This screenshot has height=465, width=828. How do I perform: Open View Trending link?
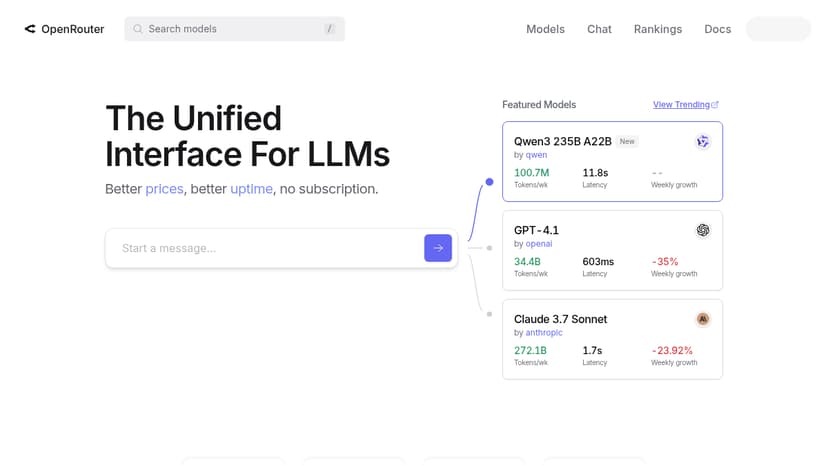(681, 105)
